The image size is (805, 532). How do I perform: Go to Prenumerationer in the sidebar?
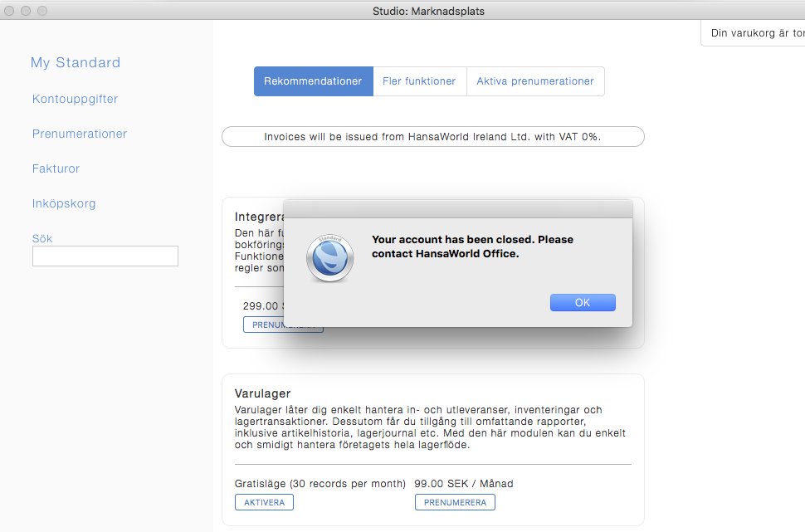point(80,134)
